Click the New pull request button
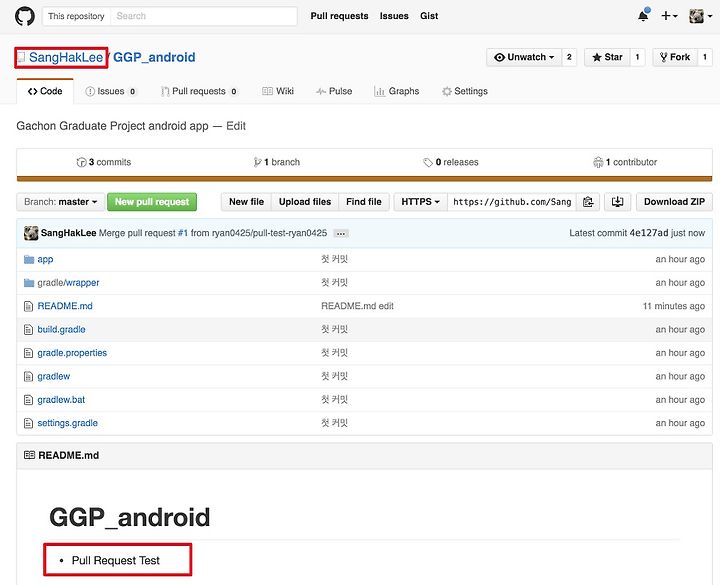 (152, 202)
